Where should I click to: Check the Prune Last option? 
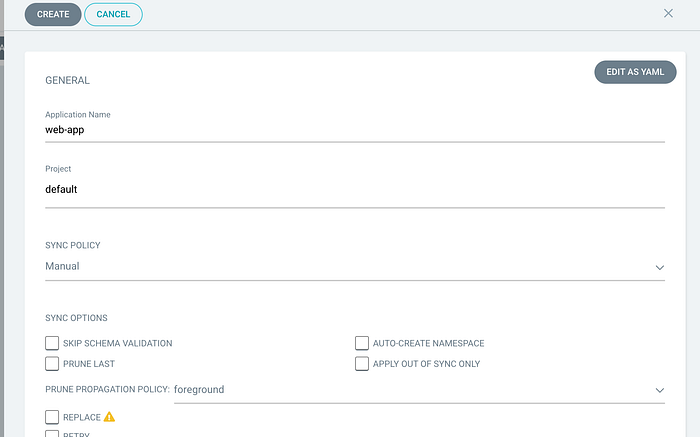[52, 363]
